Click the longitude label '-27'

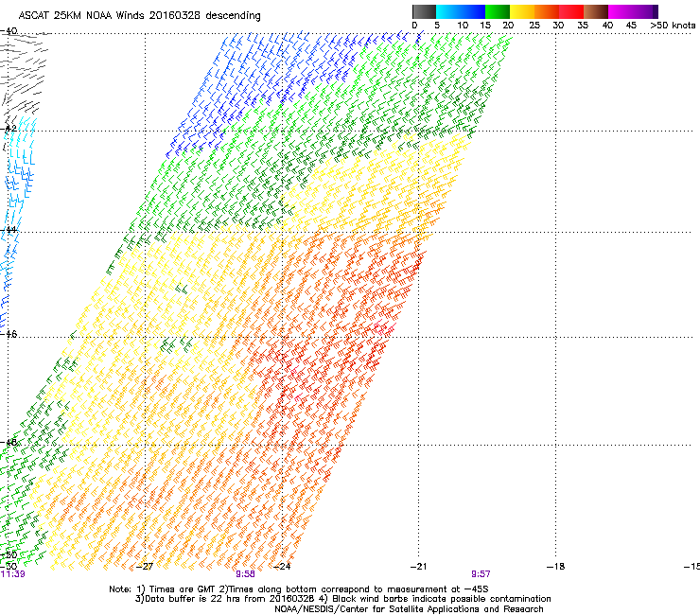click(144, 567)
